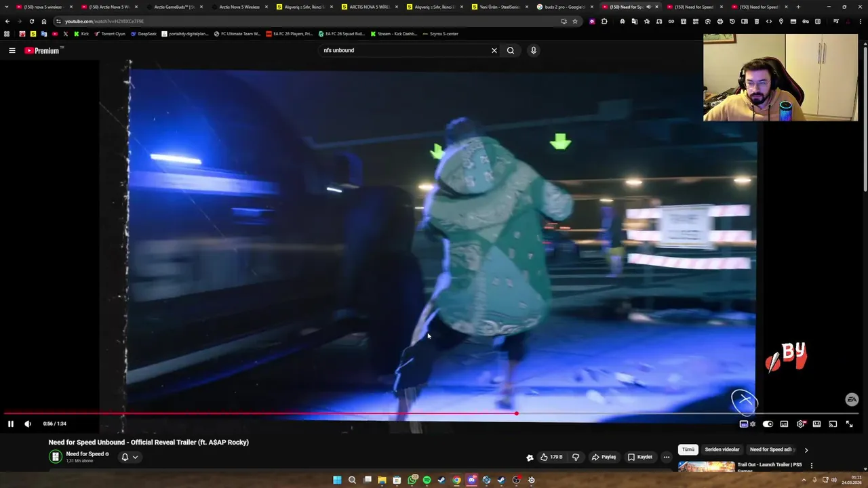Open the Chrome three-dot menu
Viewport: 868px width, 488px height.
[x=861, y=21]
